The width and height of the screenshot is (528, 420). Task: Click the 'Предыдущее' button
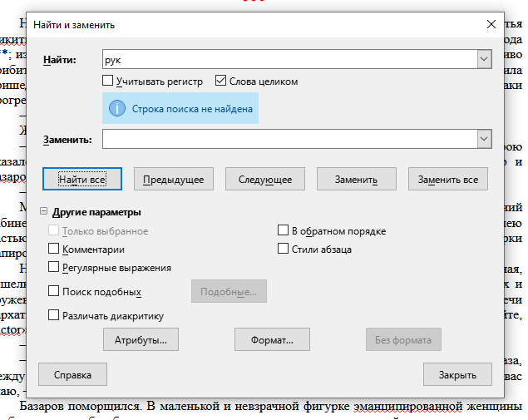click(x=173, y=180)
